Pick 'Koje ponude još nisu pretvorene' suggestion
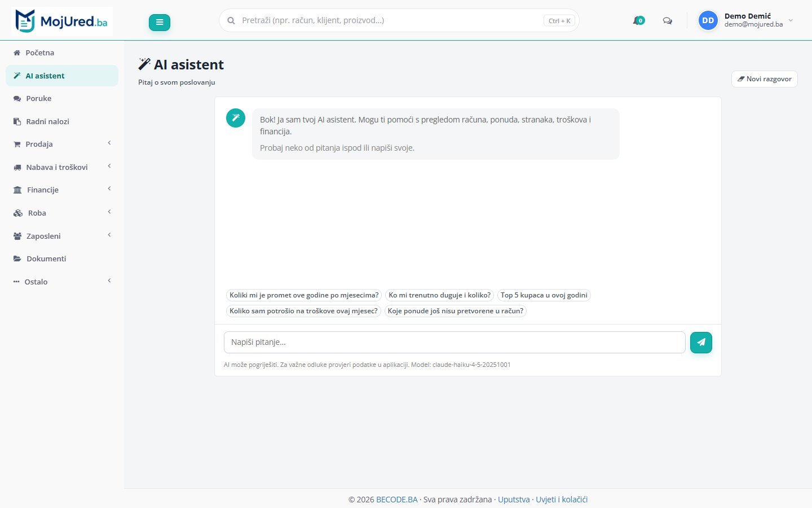This screenshot has height=508, width=812. [x=456, y=311]
